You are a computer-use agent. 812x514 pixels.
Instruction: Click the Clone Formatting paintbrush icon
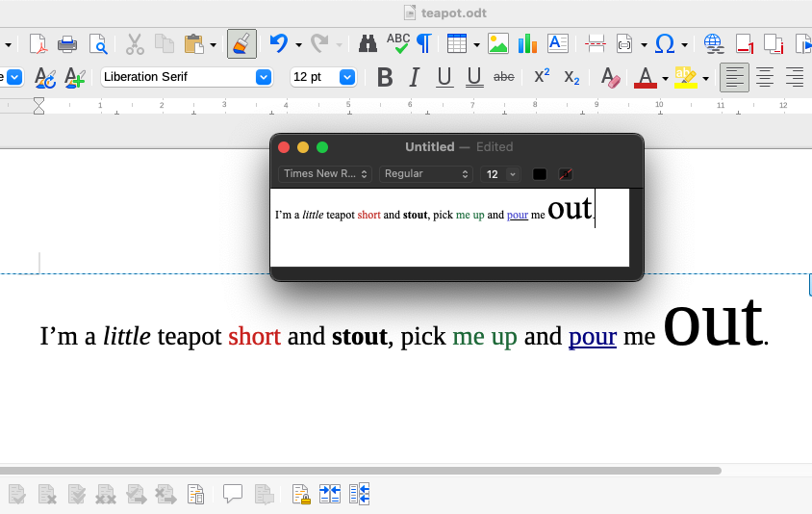tap(241, 43)
